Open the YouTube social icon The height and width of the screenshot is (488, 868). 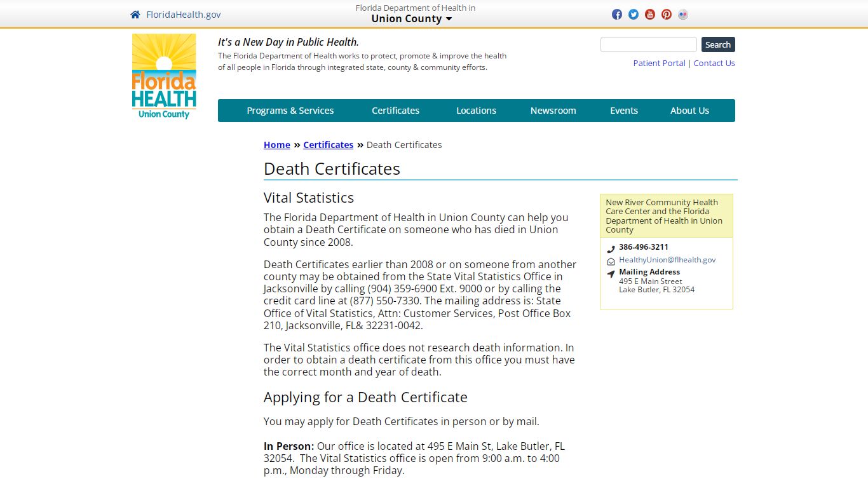(x=650, y=15)
